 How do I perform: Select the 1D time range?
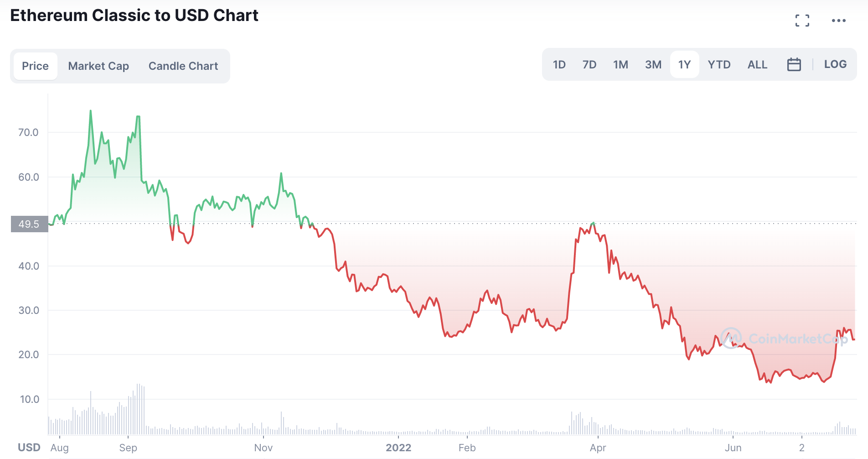(559, 64)
